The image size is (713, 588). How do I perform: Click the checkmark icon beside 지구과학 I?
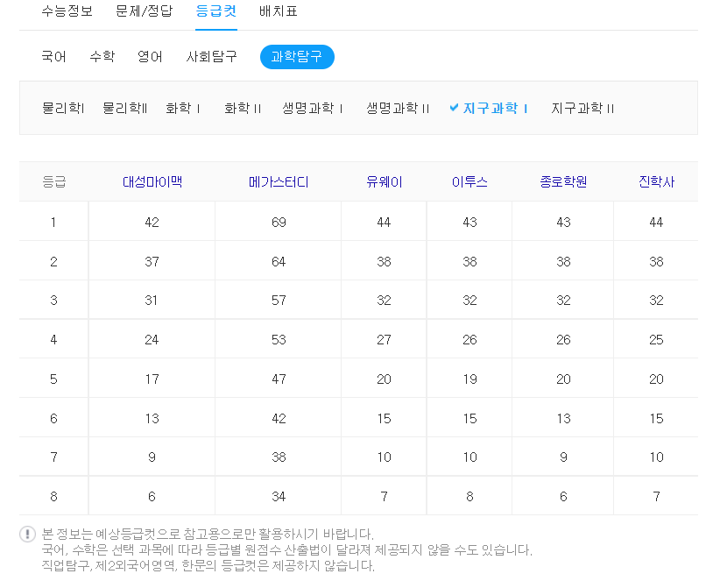point(454,108)
